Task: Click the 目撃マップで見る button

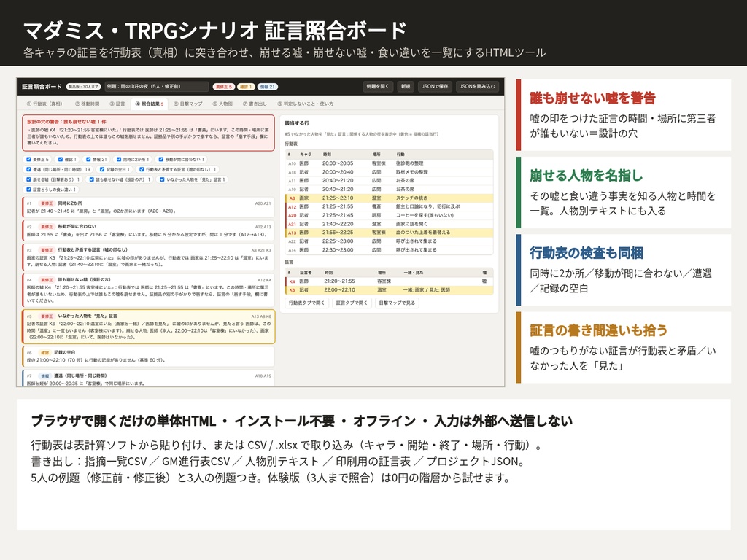Action: (x=397, y=303)
